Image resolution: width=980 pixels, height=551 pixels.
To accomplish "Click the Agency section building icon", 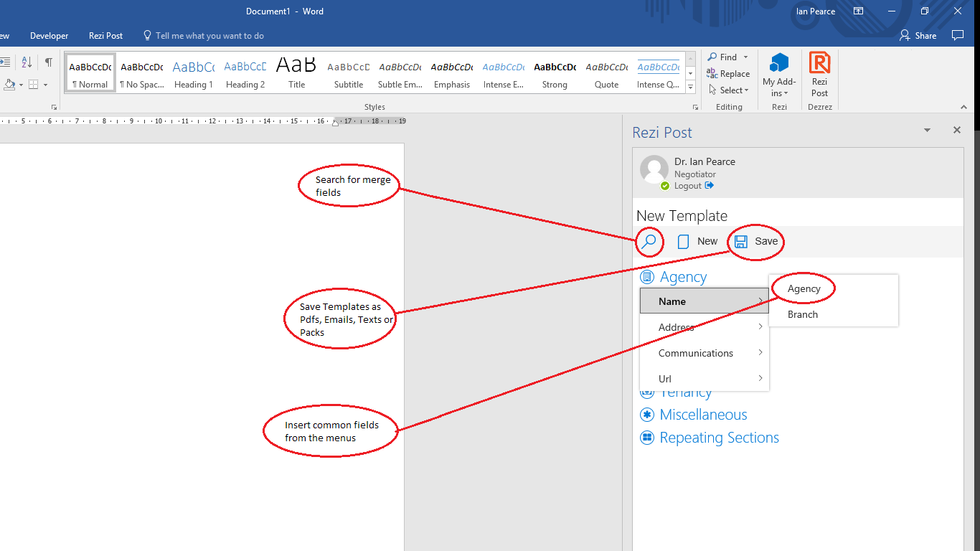I will click(x=647, y=277).
